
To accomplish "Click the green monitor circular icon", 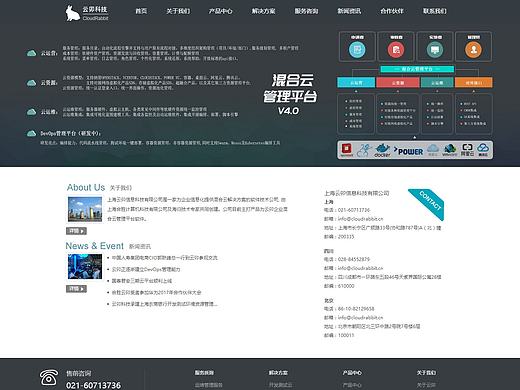I will [435, 50].
